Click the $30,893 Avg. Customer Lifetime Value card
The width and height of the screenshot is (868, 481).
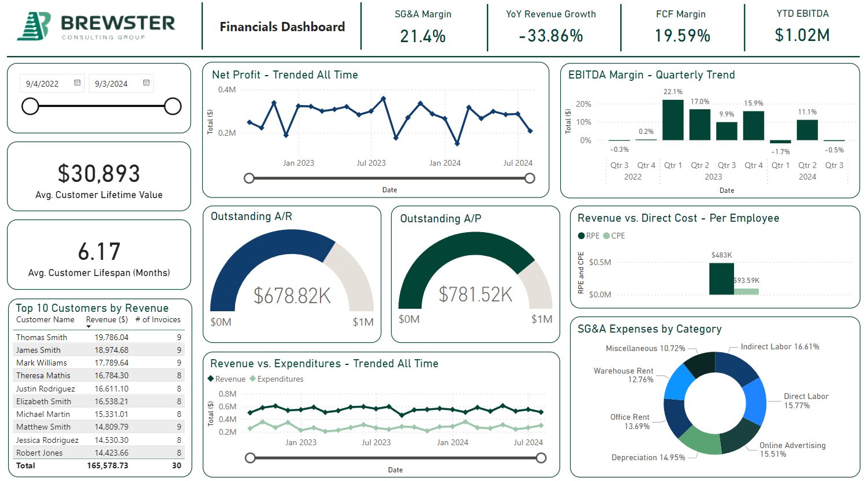tap(99, 177)
